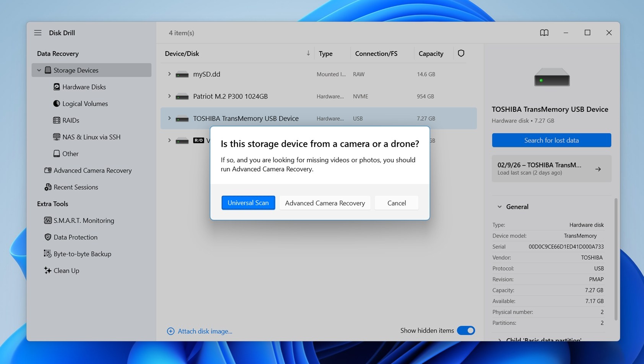Open Recent Sessions in the sidebar
This screenshot has width=644, height=364.
coord(76,187)
